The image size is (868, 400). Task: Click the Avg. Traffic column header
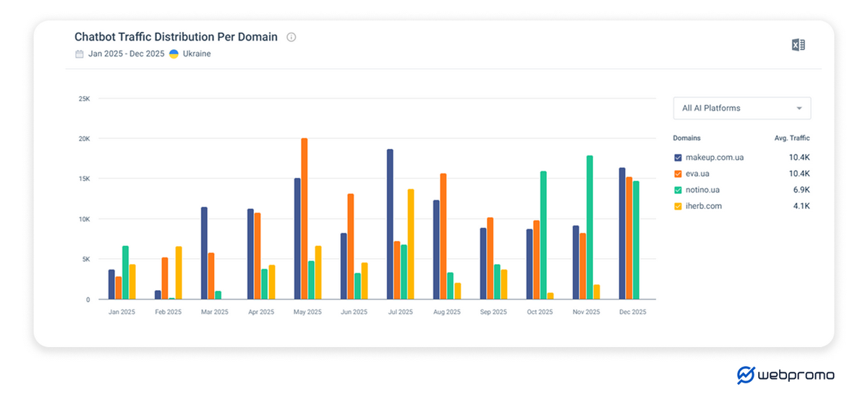point(791,138)
